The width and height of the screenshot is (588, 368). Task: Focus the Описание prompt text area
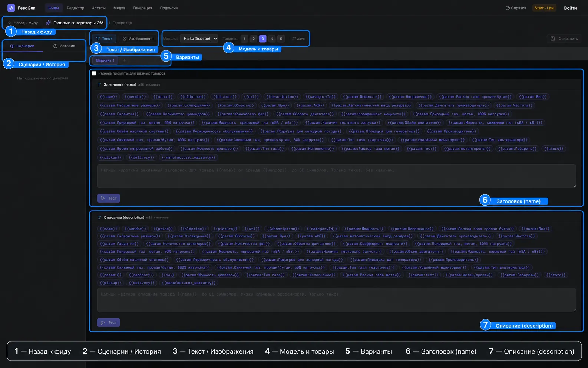click(x=337, y=300)
